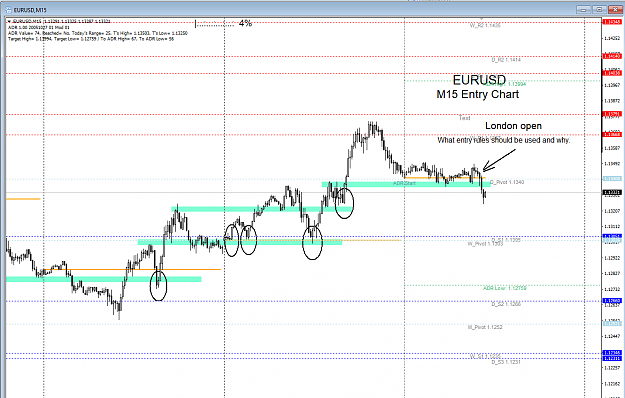This screenshot has width=625, height=398.
Task: Close the EURUSD,M15 chart window
Action: (x=614, y=10)
